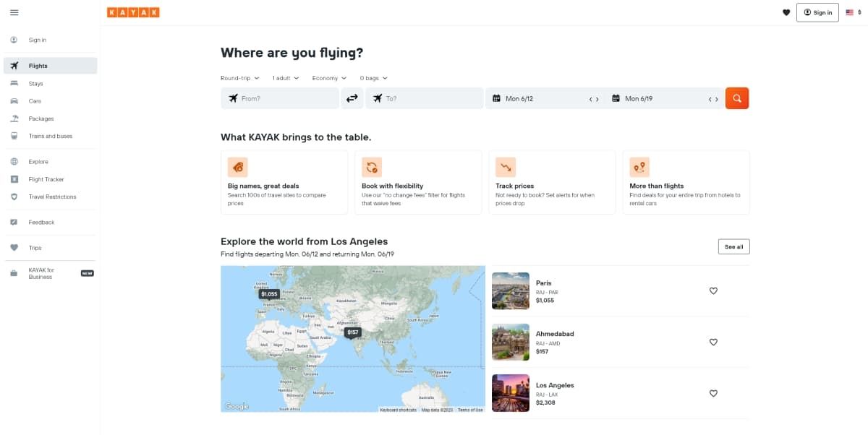Screen dimensions: 868x435
Task: Open Travel Restrictions in the sidebar
Action: [x=52, y=197]
